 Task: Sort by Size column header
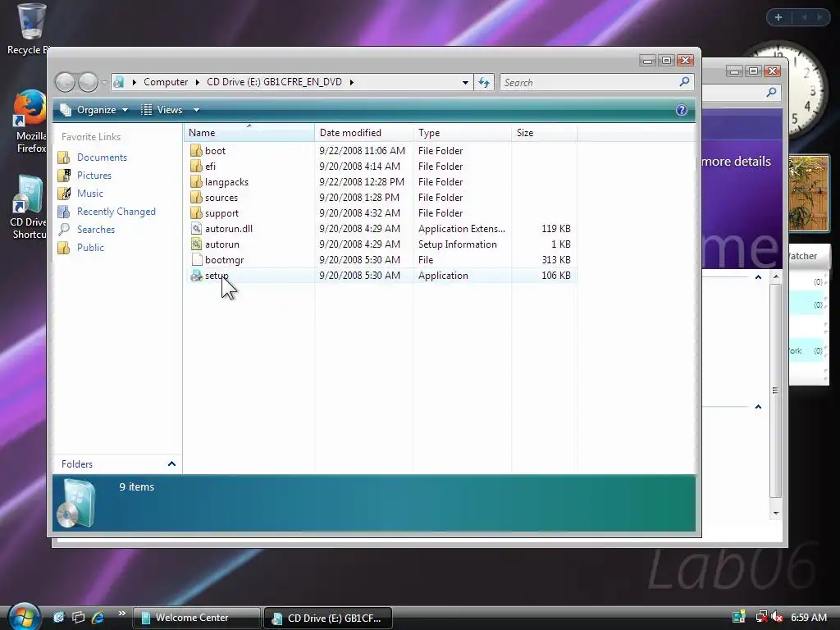pyautogui.click(x=545, y=132)
